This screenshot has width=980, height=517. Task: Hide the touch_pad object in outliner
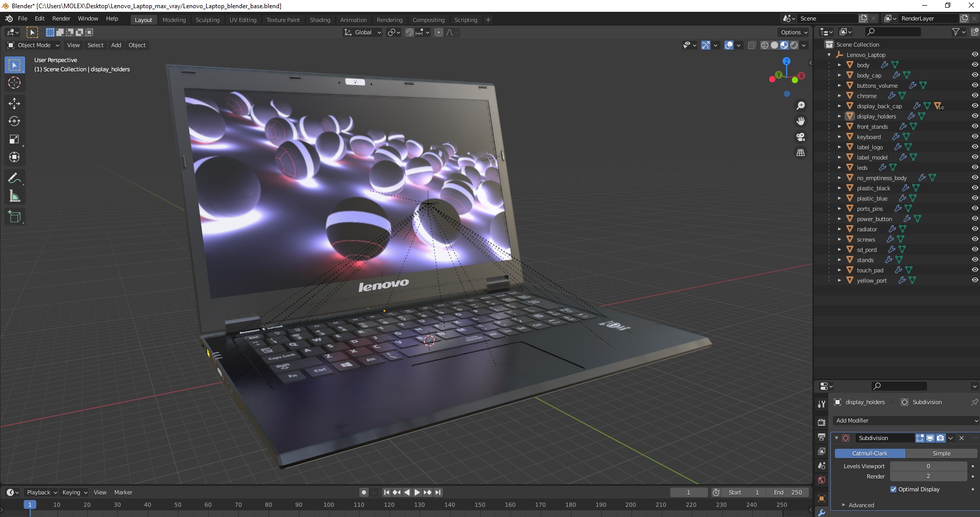click(x=974, y=270)
